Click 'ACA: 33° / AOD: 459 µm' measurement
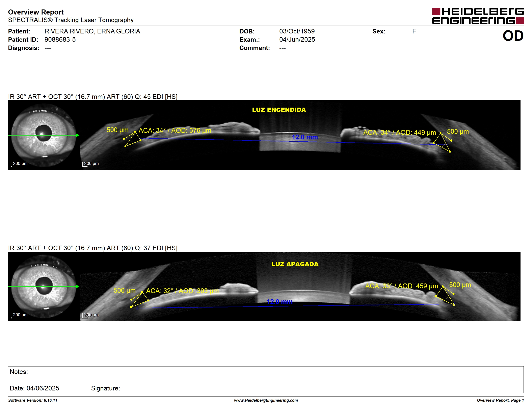 (401, 286)
